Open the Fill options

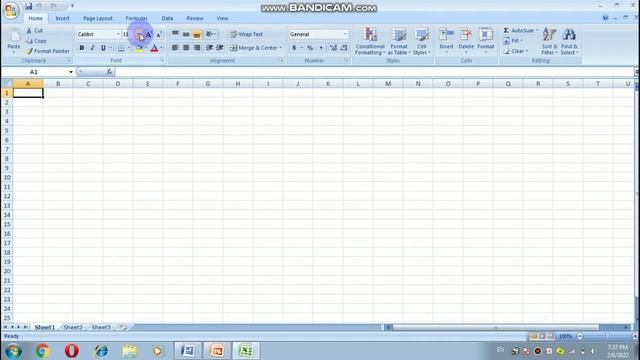513,41
